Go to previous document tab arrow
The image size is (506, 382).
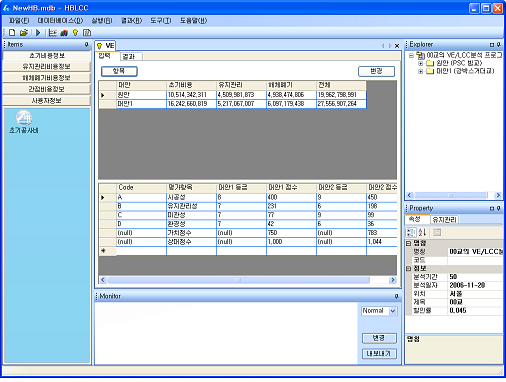pyautogui.click(x=383, y=46)
